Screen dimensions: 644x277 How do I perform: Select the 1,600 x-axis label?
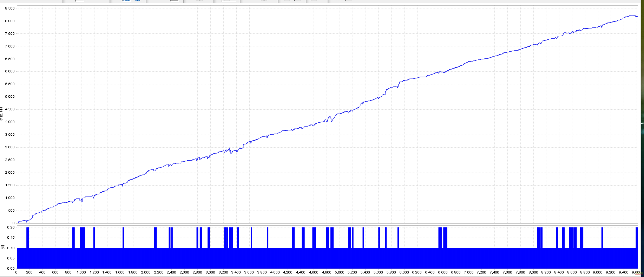pyautogui.click(x=120, y=272)
